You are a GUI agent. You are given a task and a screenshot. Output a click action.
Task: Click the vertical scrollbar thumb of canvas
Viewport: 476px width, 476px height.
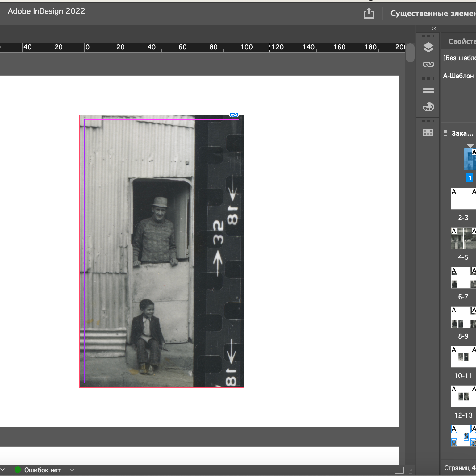click(410, 53)
